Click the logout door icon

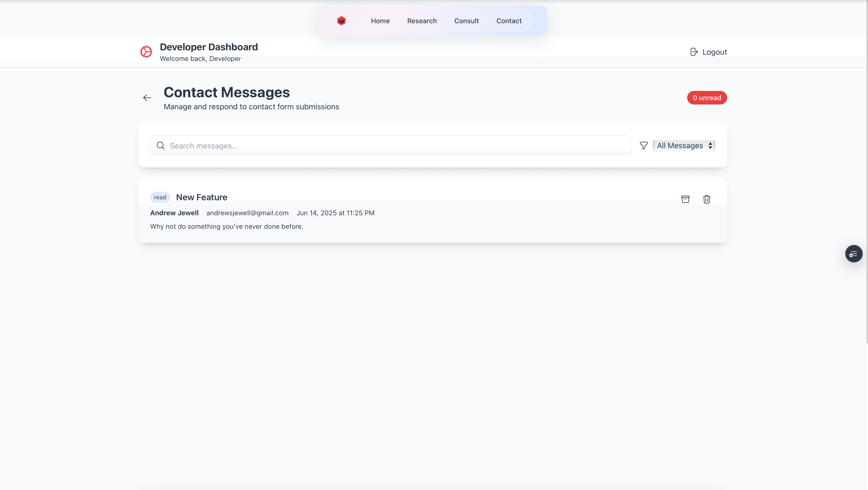(694, 52)
